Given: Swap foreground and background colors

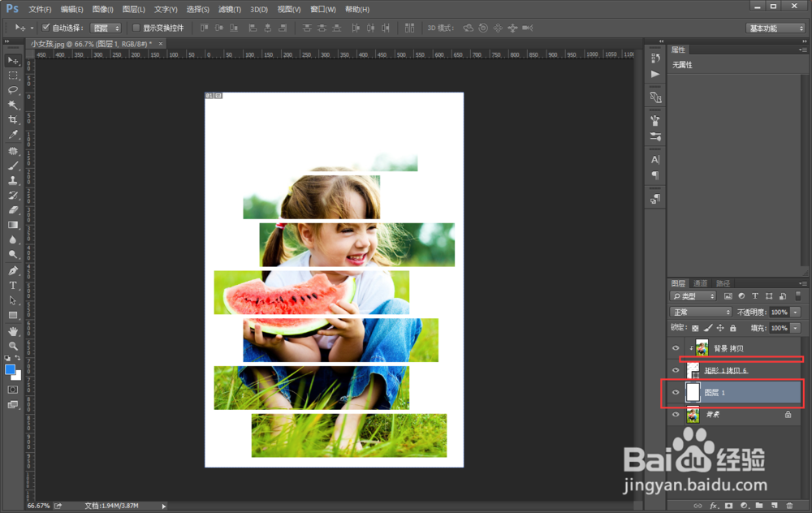Looking at the screenshot, I should [x=18, y=358].
